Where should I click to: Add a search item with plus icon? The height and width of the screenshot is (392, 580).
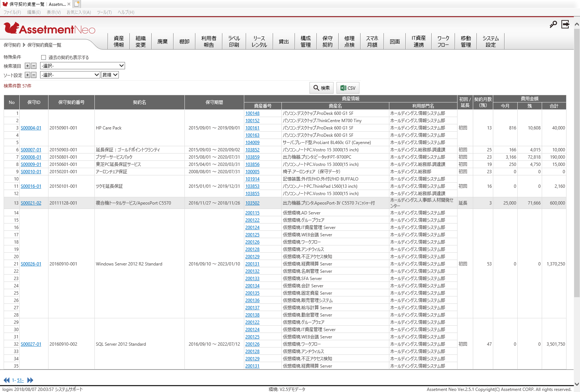pyautogui.click(x=27, y=66)
